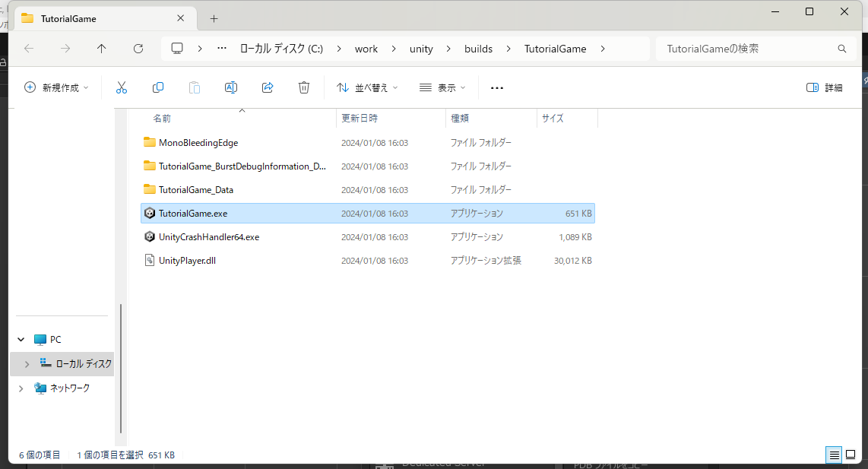Expand chevron after TutorialGame breadcrumb
The image size is (868, 469).
(x=603, y=49)
